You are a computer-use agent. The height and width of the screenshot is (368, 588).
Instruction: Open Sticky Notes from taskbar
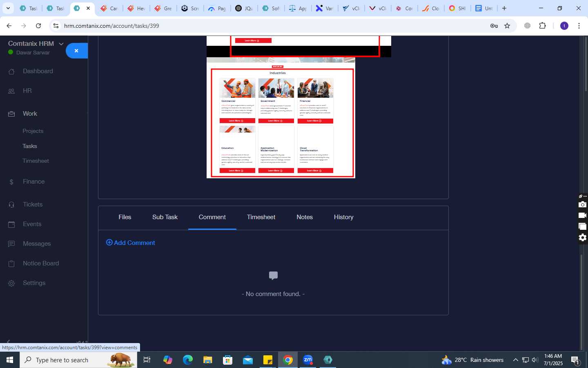pyautogui.click(x=268, y=360)
